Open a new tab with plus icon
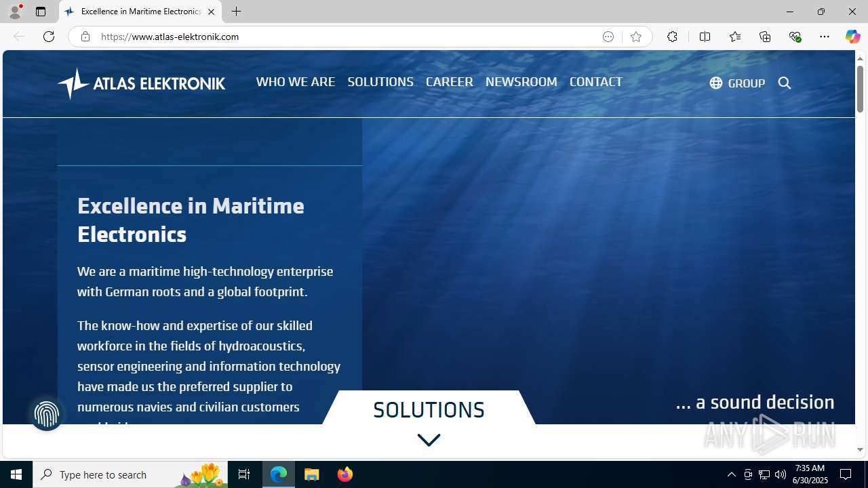 [236, 12]
